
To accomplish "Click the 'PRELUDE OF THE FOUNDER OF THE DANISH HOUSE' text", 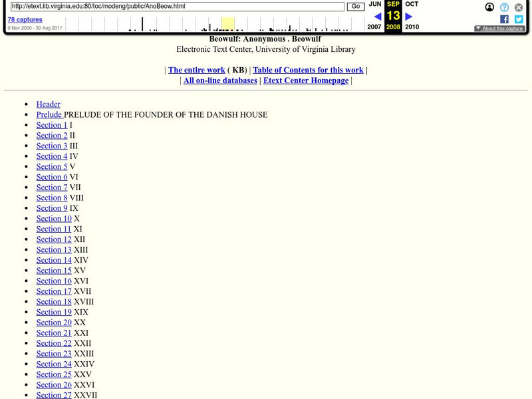I will pyautogui.click(x=166, y=114).
